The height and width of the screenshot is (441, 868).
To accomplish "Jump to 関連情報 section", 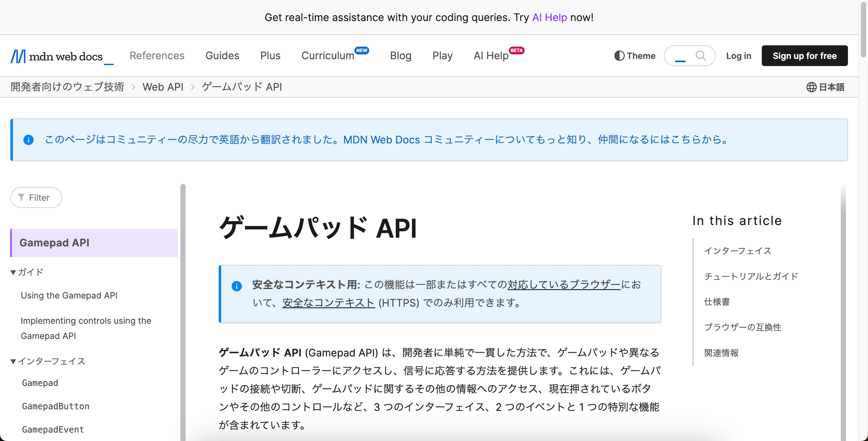I will point(721,353).
